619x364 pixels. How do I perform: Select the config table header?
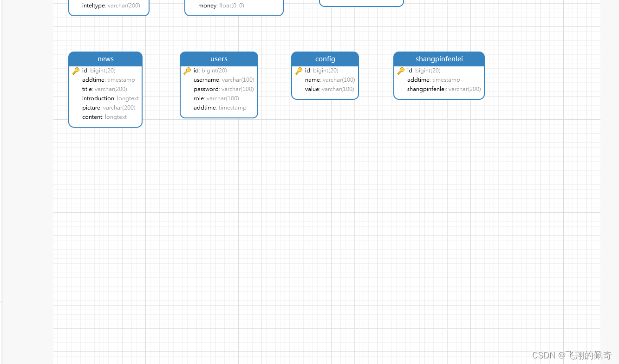325,59
